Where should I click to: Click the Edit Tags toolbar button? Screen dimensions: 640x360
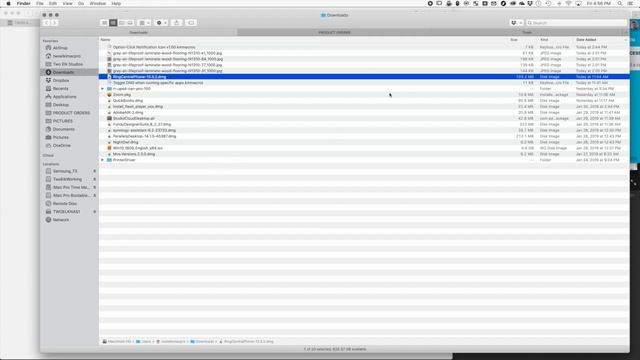coord(191,23)
